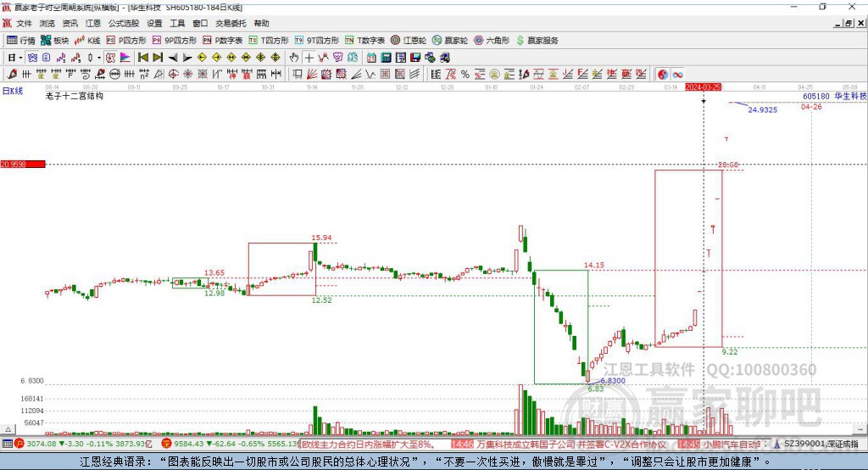The height and width of the screenshot is (470, 868).
Task: Select the percent % tool
Action: click(465, 75)
